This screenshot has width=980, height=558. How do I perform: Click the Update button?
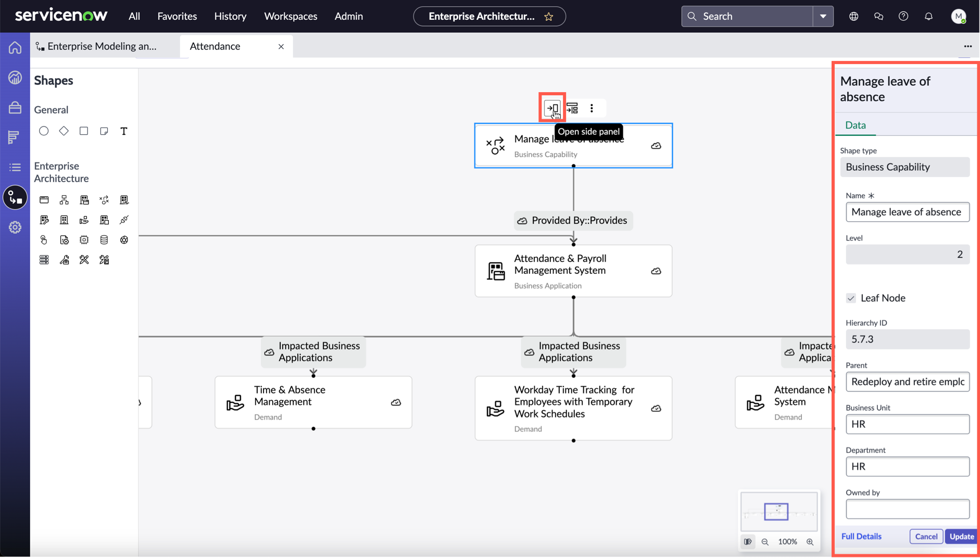point(961,537)
